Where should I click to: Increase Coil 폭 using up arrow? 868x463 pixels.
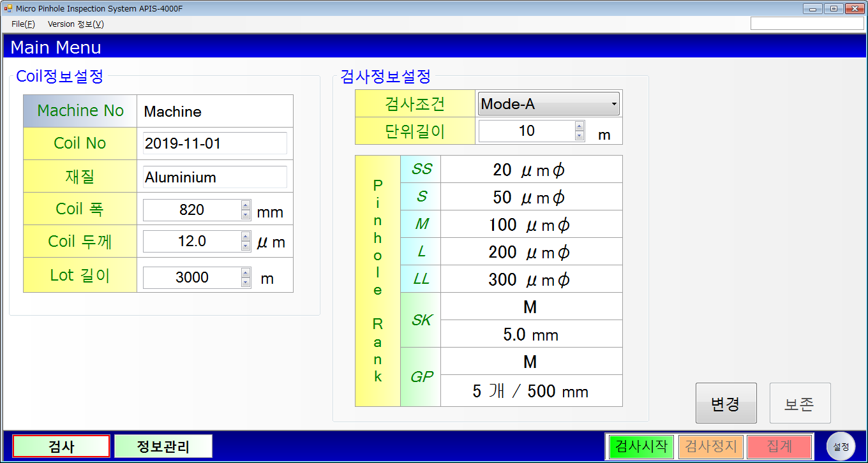pyautogui.click(x=246, y=205)
